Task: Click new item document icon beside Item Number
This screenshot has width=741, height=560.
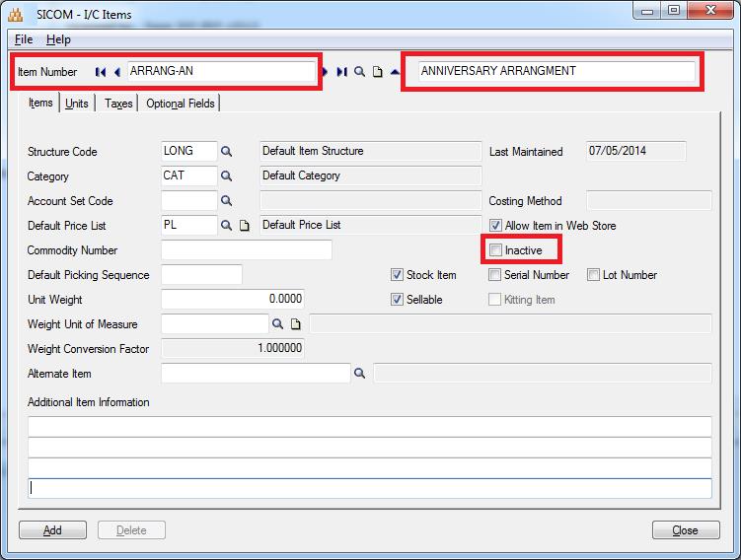Action: pos(377,72)
